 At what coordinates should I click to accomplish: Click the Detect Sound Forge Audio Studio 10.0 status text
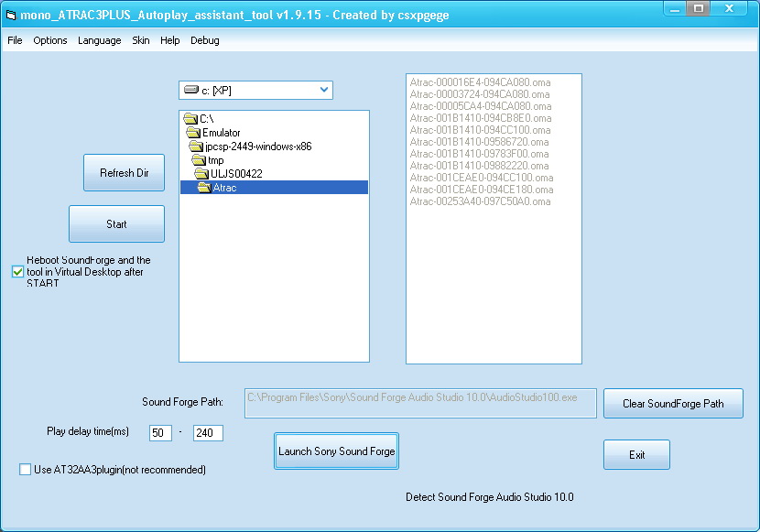click(490, 497)
